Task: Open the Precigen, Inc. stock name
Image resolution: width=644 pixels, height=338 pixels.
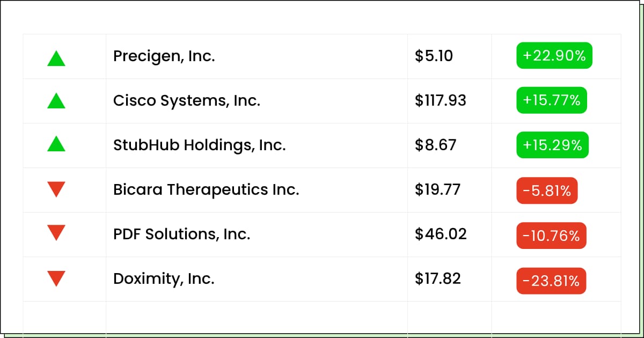Action: (x=164, y=56)
